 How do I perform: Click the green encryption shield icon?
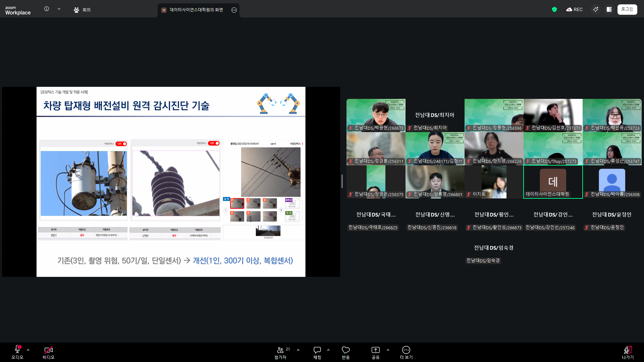click(554, 9)
